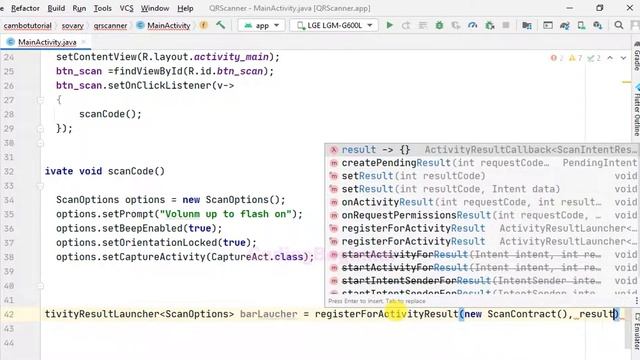Viewport: 640px width, 360px height.
Task: Open the Flutter Outline side panel
Action: click(x=636, y=110)
